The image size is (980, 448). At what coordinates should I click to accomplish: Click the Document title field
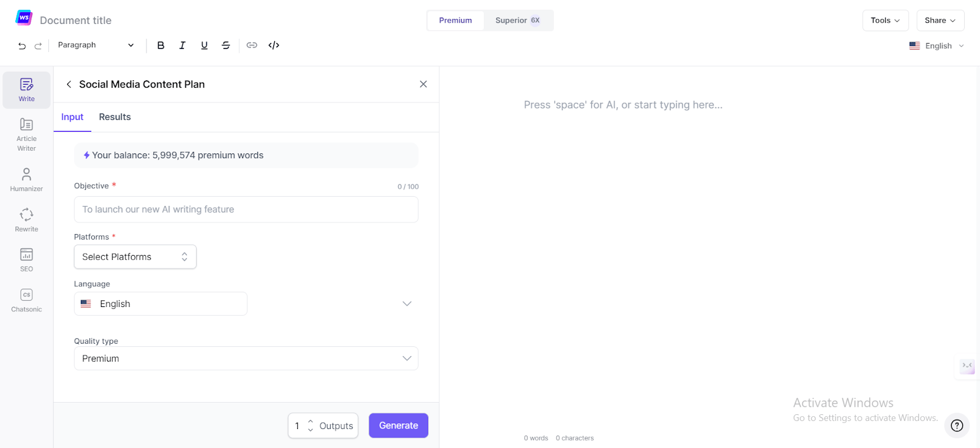coord(76,20)
